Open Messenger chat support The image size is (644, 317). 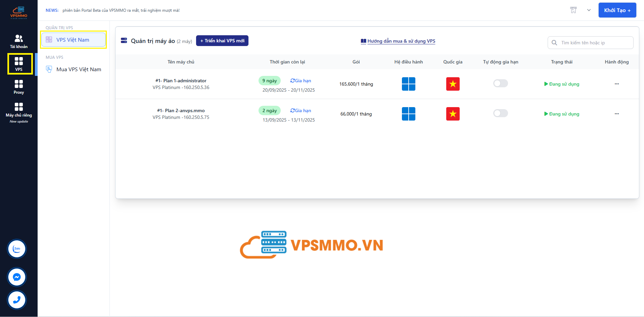[x=17, y=277]
